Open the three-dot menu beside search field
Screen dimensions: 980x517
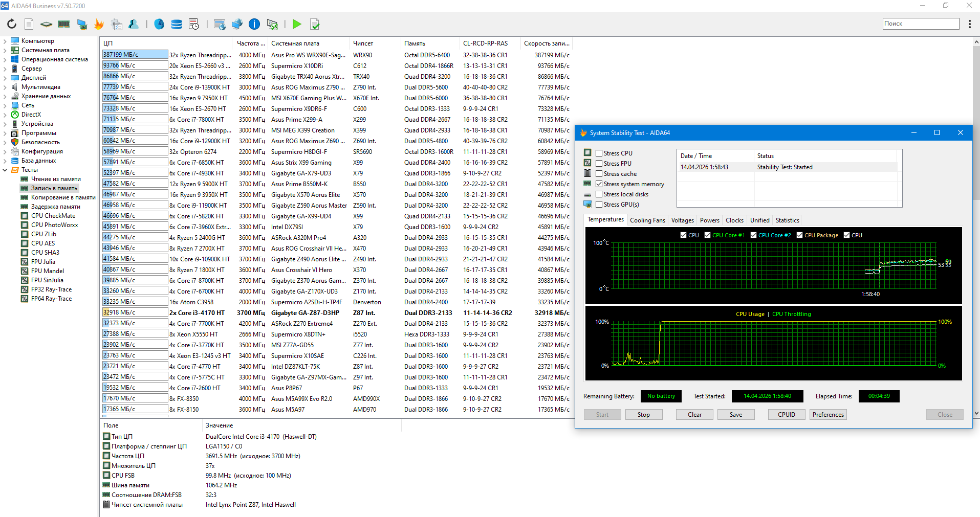970,24
